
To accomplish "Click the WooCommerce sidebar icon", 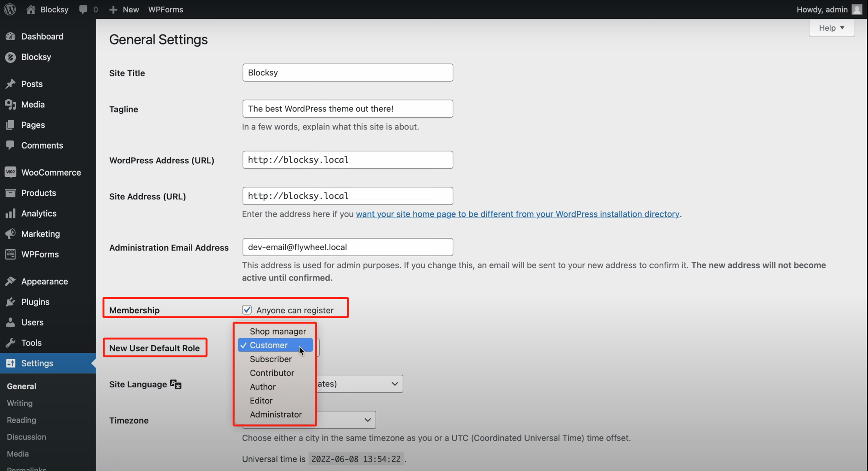I will [x=11, y=172].
